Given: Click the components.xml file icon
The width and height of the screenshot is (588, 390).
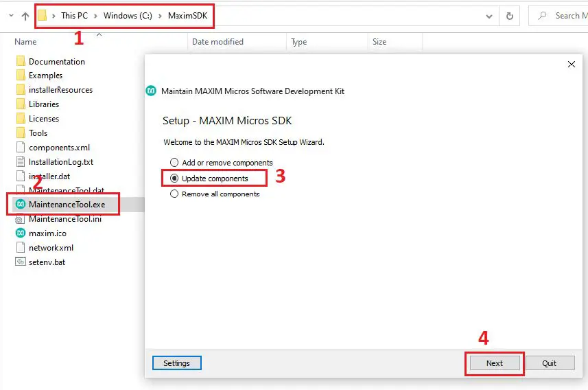Looking at the screenshot, I should click(x=21, y=147).
